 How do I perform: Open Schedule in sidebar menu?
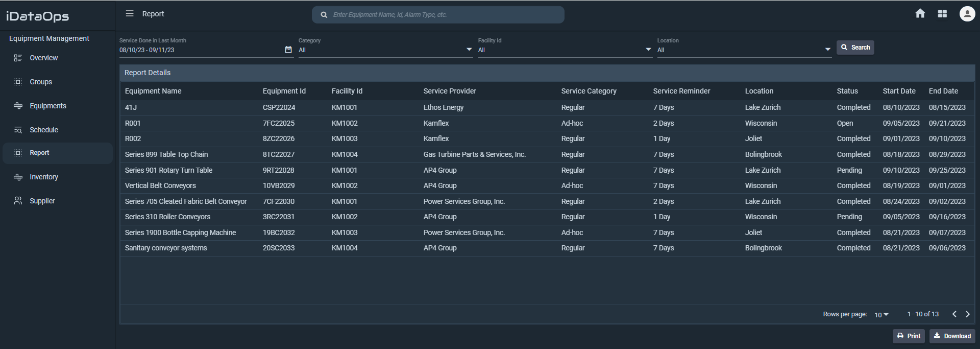[44, 130]
